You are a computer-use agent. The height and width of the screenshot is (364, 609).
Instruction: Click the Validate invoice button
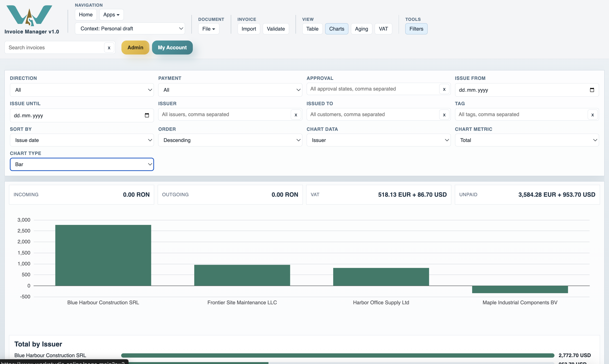[276, 29]
